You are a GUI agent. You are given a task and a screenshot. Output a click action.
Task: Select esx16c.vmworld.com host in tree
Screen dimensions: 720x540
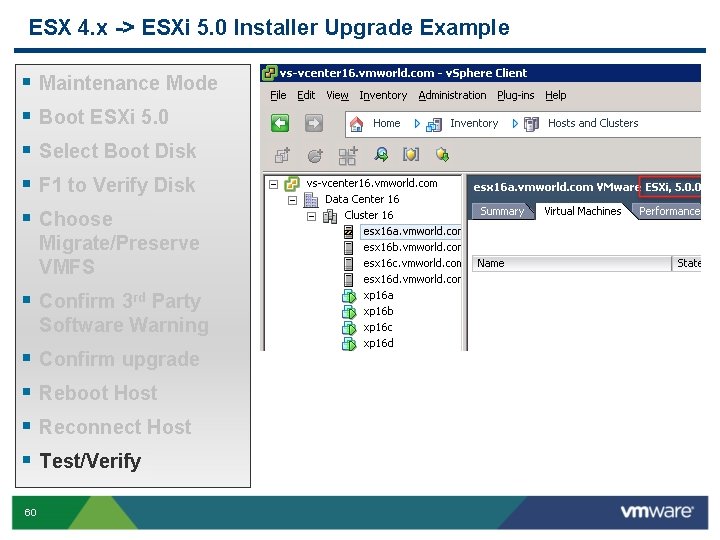tap(411, 264)
